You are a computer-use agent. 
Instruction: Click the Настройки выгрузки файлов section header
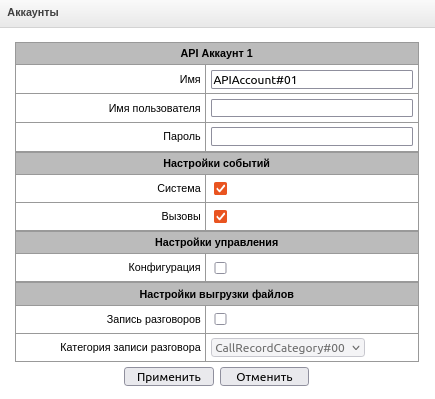click(217, 294)
